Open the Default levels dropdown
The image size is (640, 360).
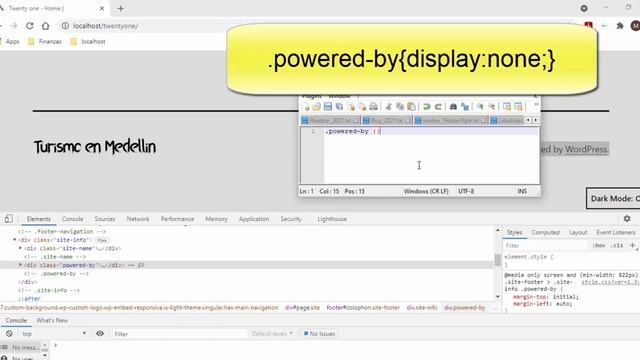coord(272,333)
